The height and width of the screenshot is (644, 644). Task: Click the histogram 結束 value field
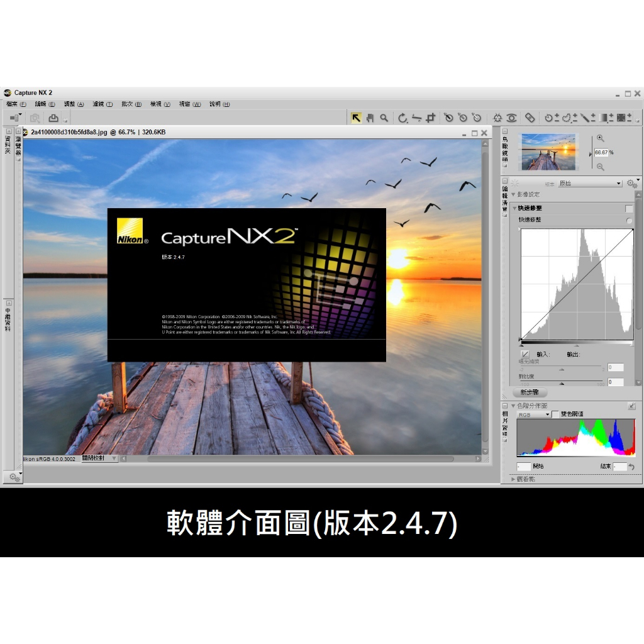[619, 467]
